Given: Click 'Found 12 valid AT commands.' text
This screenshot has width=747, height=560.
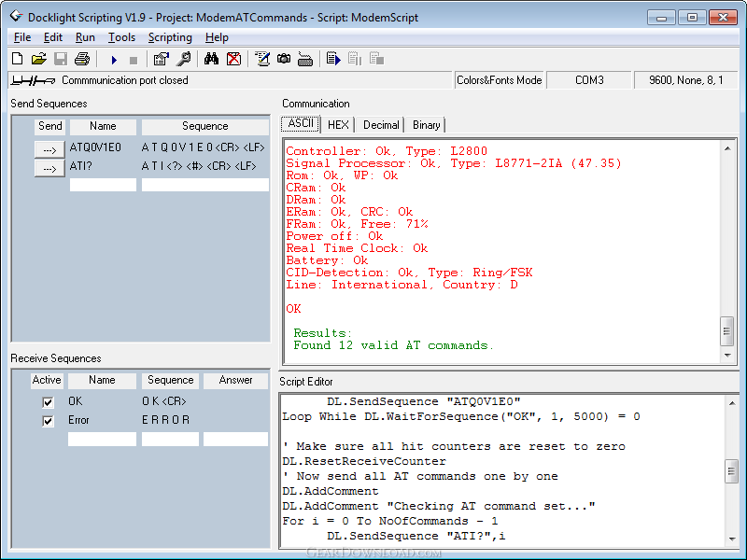Looking at the screenshot, I should coord(393,345).
